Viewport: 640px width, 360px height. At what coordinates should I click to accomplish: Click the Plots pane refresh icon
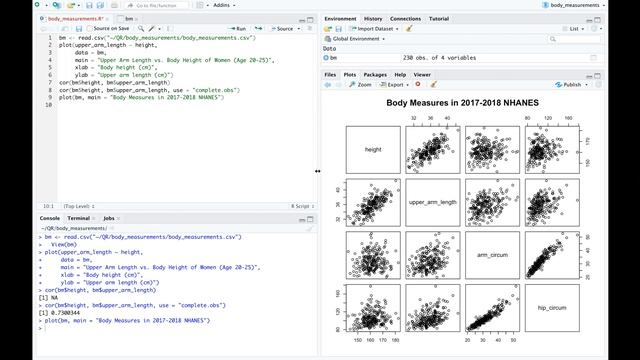(598, 84)
